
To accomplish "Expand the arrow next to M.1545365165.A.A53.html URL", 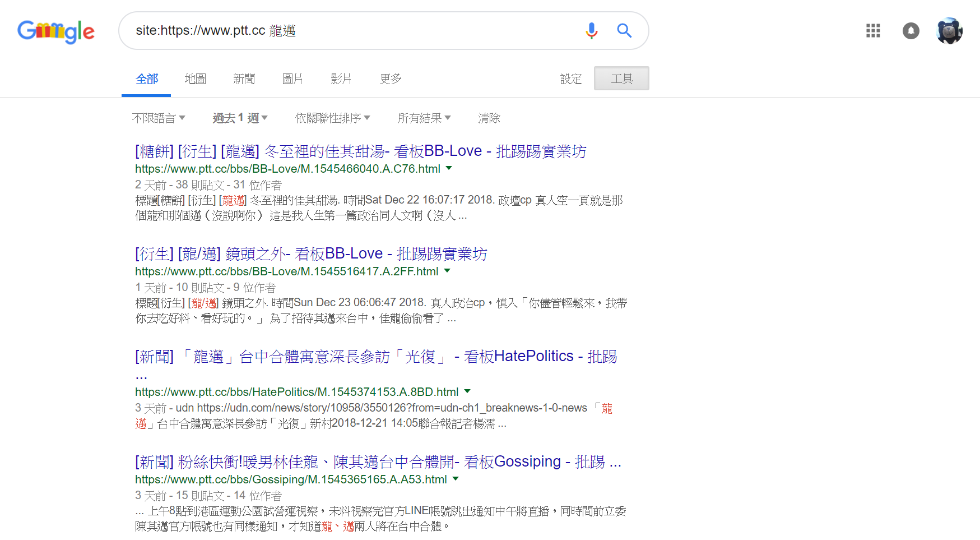I will [456, 479].
